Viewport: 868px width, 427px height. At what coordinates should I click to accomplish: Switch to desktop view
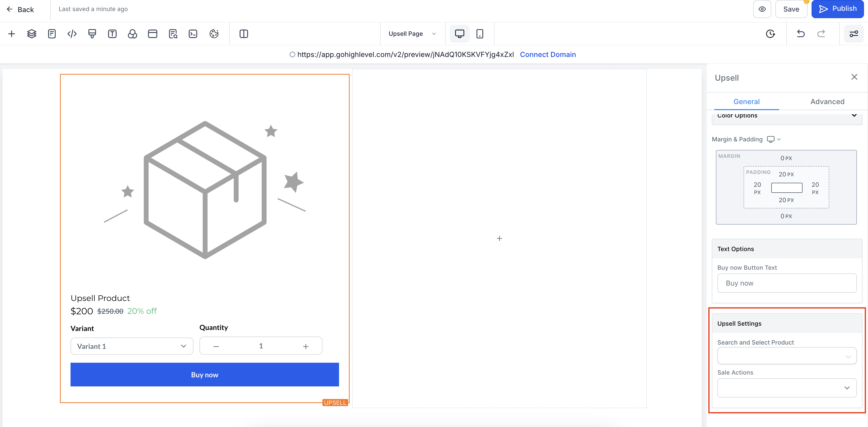[x=459, y=34]
